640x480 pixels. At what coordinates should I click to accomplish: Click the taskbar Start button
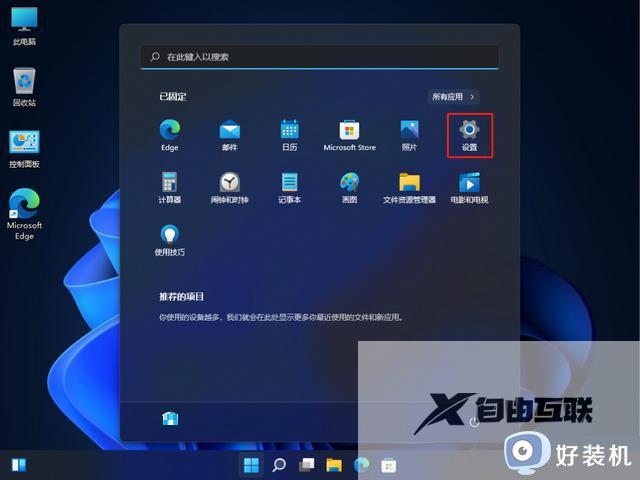pos(251,465)
